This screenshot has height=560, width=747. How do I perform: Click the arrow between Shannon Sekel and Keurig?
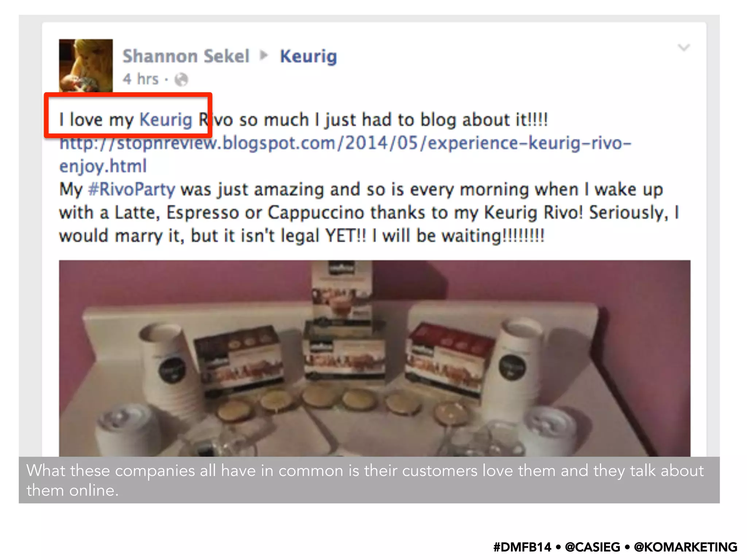click(x=264, y=55)
